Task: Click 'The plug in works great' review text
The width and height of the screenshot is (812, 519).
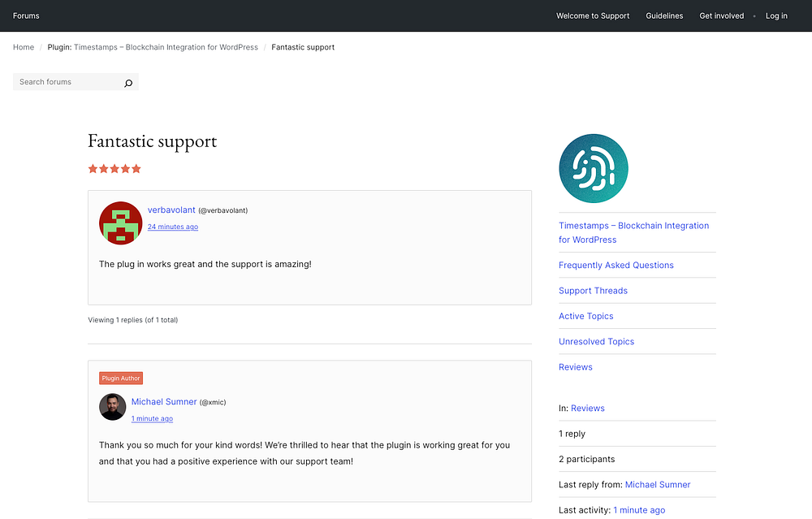Action: coord(205,264)
